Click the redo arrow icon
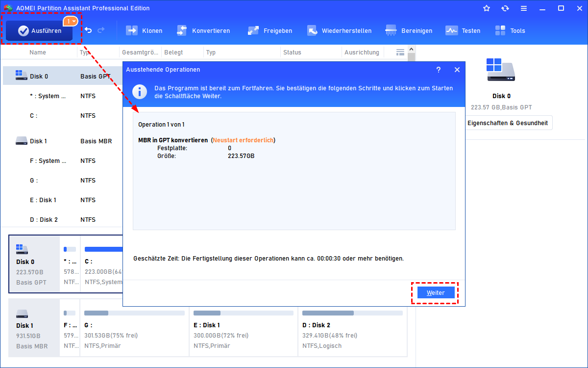The height and width of the screenshot is (368, 588). click(x=101, y=30)
